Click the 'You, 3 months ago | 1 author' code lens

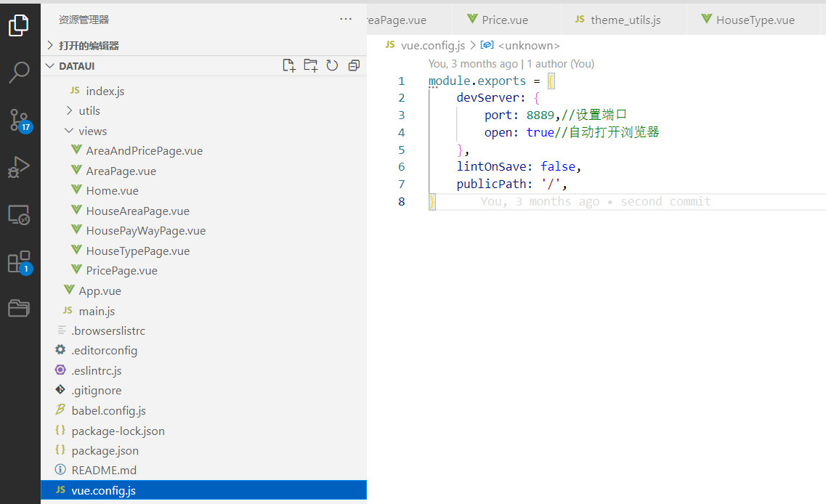pos(511,64)
